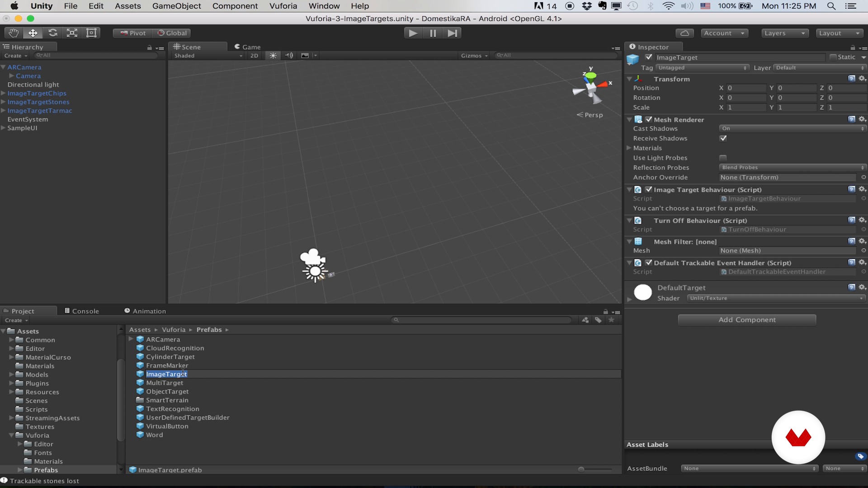868x488 pixels.
Task: Open the Layer dropdown Default
Action: pos(820,68)
